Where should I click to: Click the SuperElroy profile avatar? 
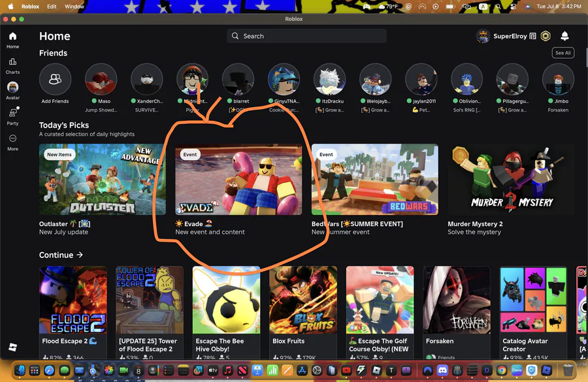click(x=483, y=37)
